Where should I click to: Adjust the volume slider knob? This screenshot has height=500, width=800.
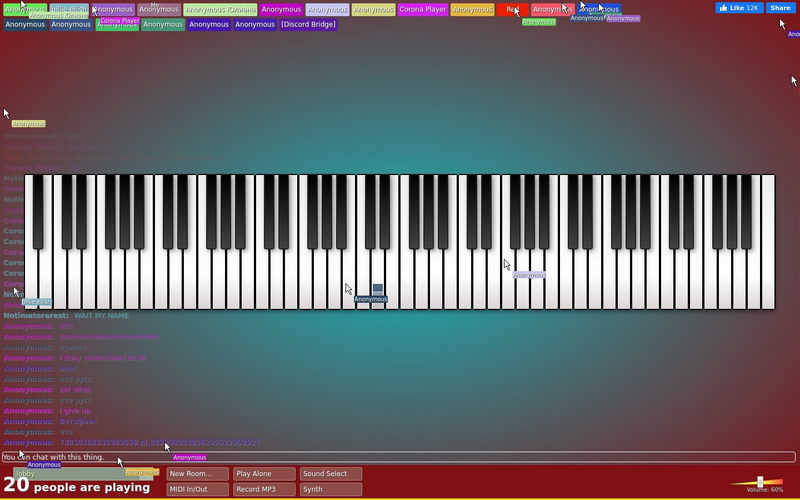pyautogui.click(x=760, y=482)
